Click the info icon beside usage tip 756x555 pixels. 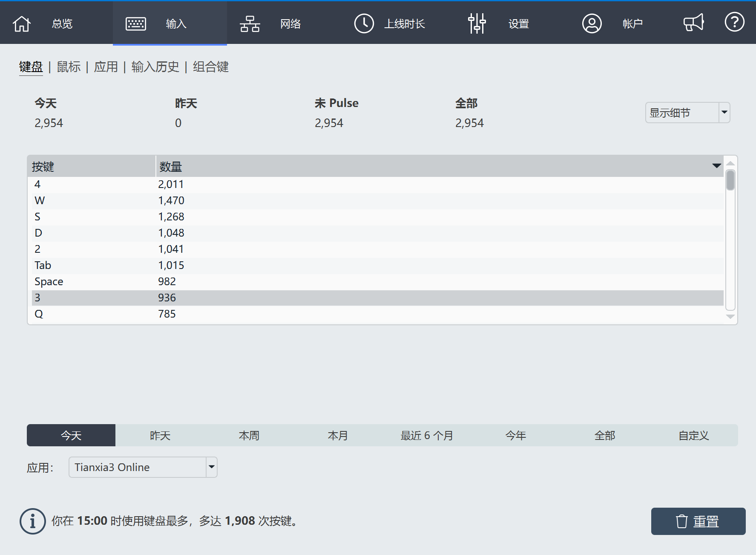click(x=32, y=521)
